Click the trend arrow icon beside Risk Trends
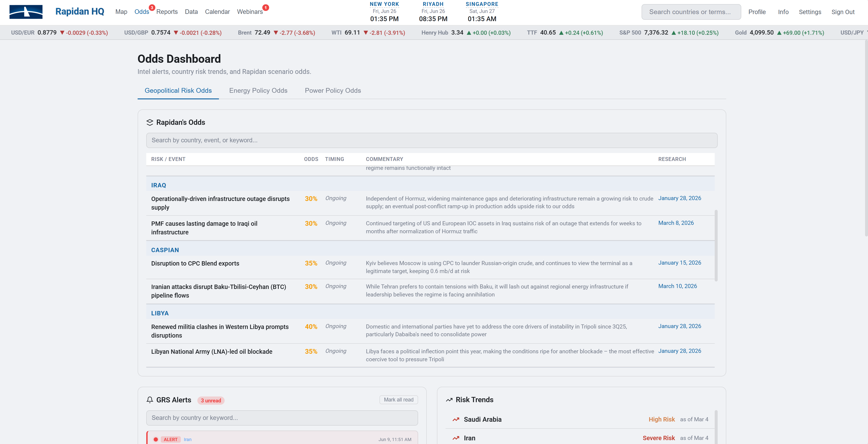 pos(449,400)
